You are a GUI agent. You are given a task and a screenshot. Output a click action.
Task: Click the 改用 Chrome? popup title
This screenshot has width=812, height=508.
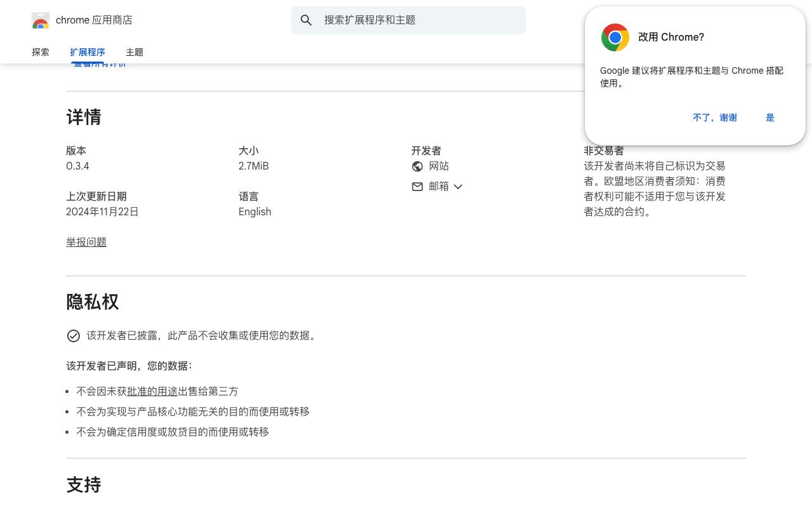[671, 37]
